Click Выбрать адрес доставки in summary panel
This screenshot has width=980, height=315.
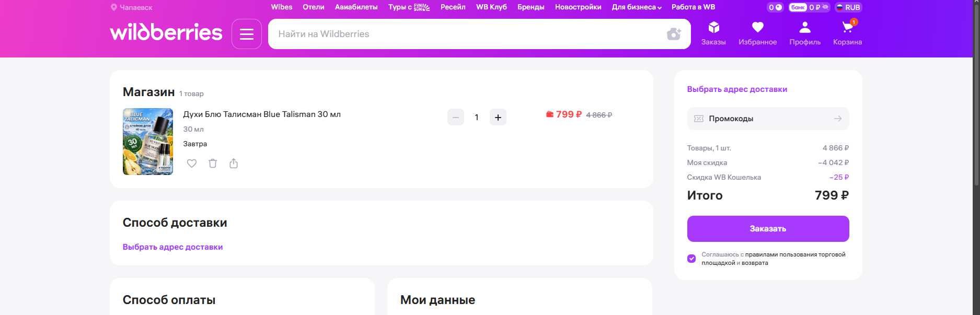(737, 89)
